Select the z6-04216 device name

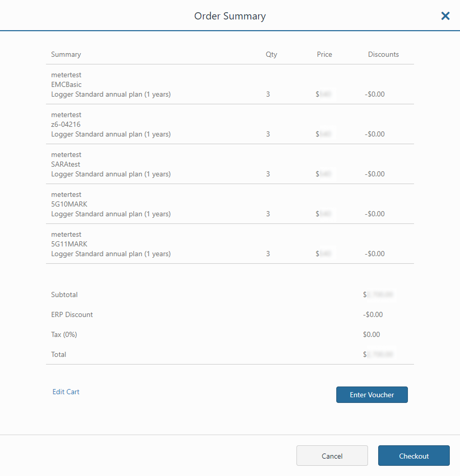66,124
